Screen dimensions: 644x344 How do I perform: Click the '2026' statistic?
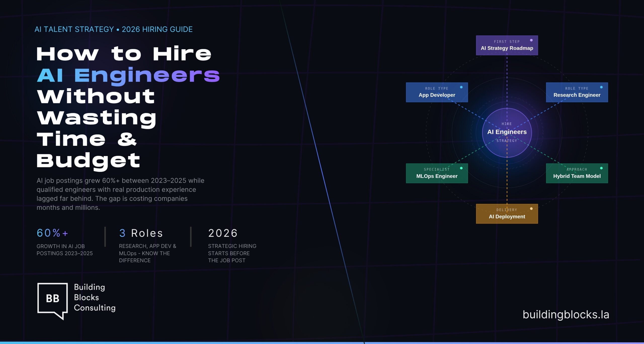tap(223, 233)
